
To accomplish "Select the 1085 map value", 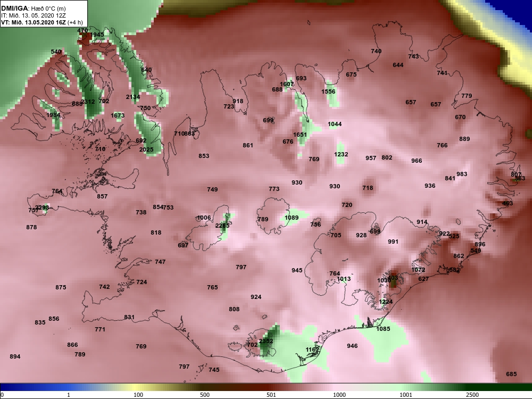I will pos(384,329).
